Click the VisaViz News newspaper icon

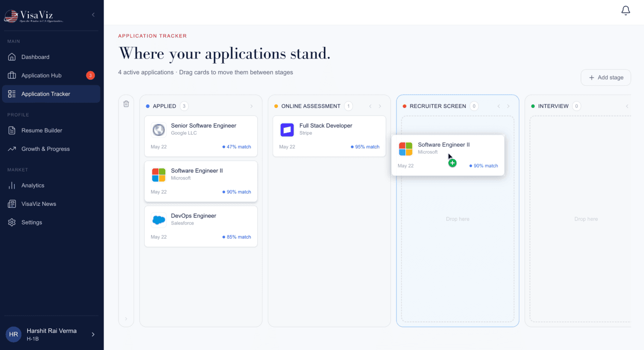(x=12, y=204)
